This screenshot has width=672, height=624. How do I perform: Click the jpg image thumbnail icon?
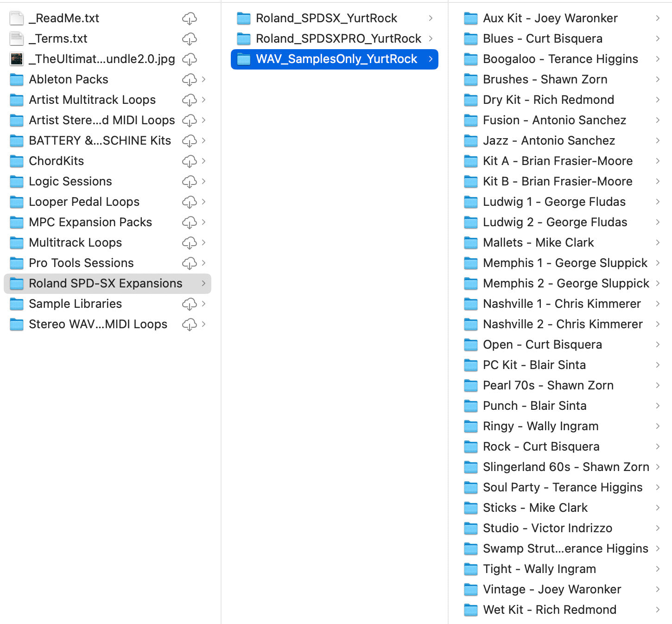tap(17, 59)
